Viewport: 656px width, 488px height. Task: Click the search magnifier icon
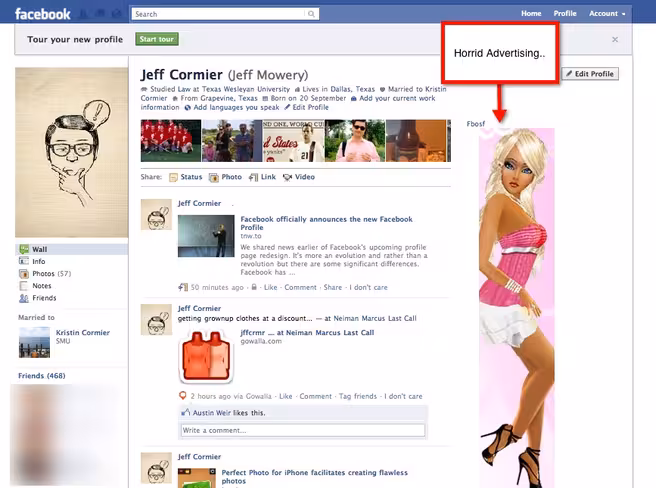point(311,14)
